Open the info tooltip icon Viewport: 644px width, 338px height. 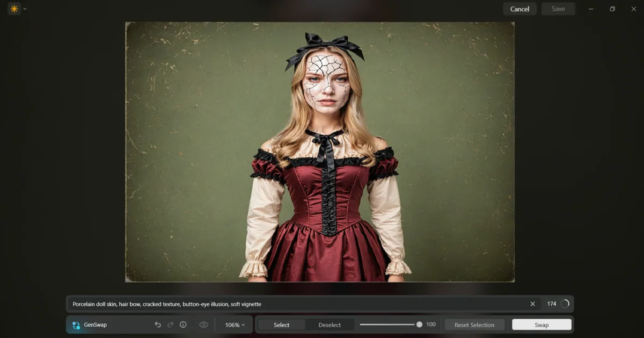coord(183,324)
